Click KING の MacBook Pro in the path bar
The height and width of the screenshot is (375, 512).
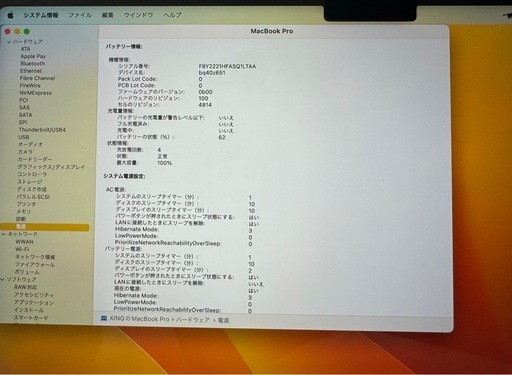tap(139, 319)
